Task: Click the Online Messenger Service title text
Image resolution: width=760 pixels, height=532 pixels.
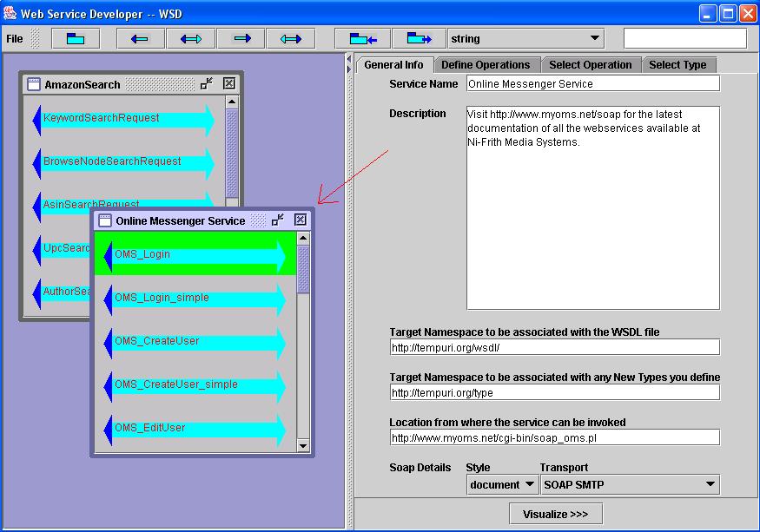Action: [181, 221]
